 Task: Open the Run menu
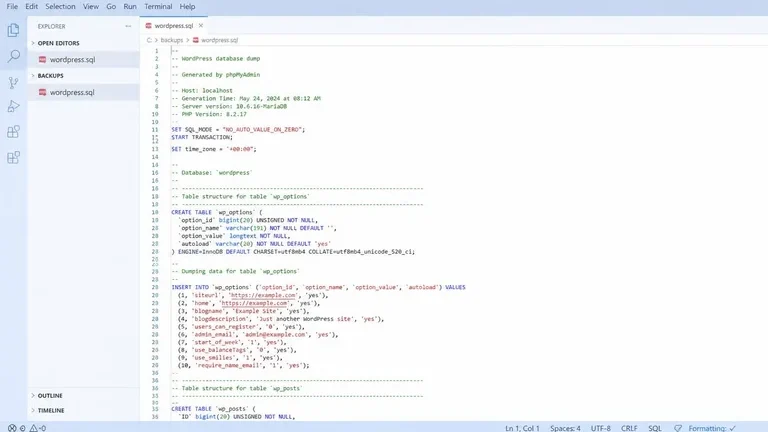(130, 6)
